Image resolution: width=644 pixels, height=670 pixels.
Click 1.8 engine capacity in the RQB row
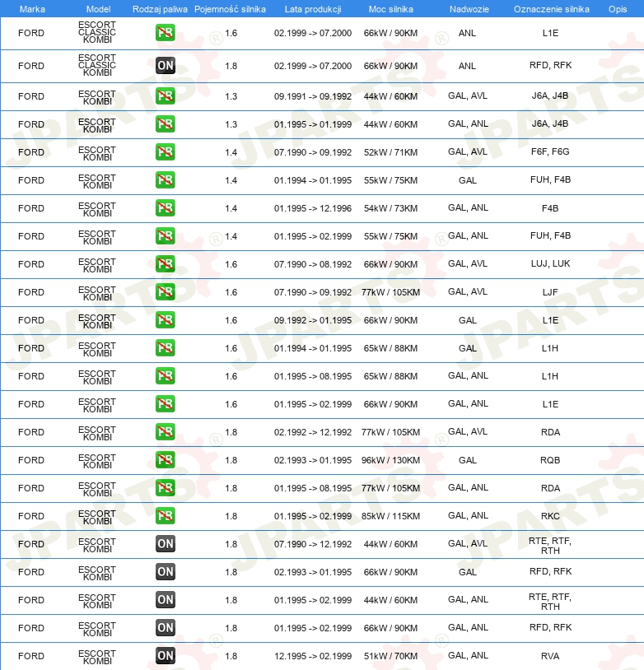pyautogui.click(x=231, y=460)
